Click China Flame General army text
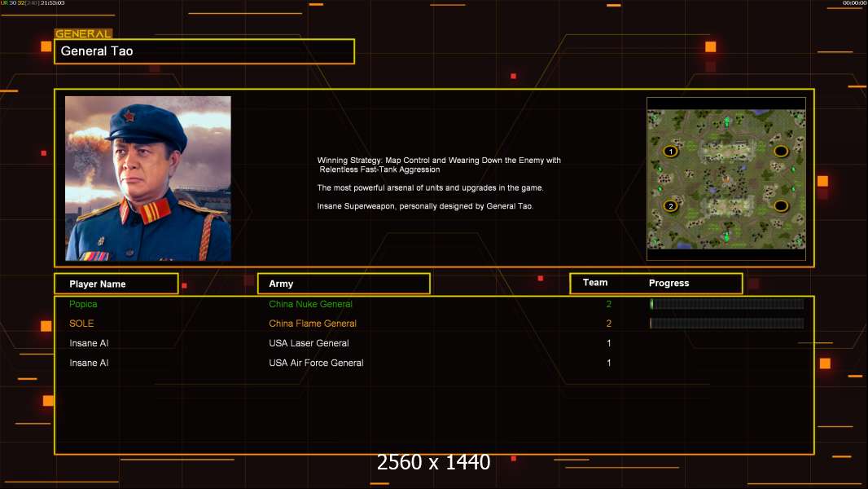This screenshot has height=489, width=868. [313, 324]
